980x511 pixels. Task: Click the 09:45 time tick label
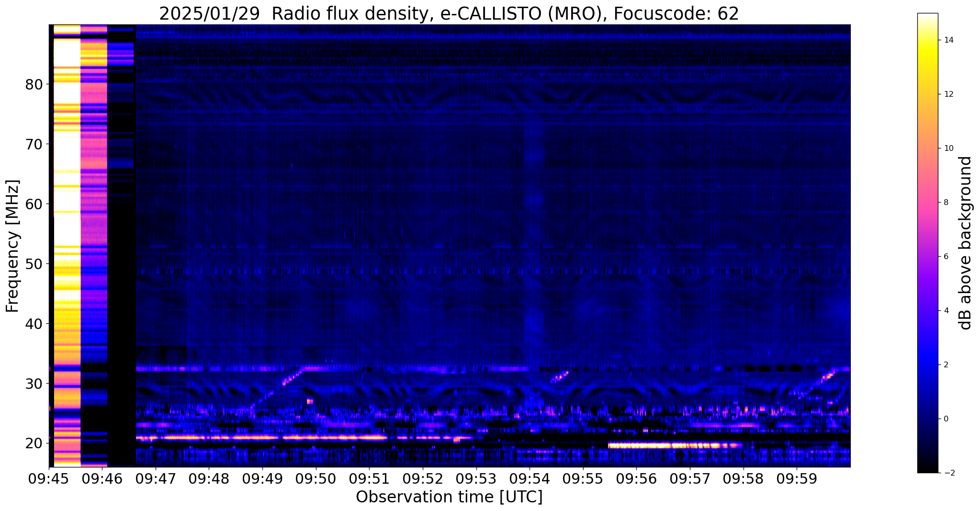coord(49,479)
